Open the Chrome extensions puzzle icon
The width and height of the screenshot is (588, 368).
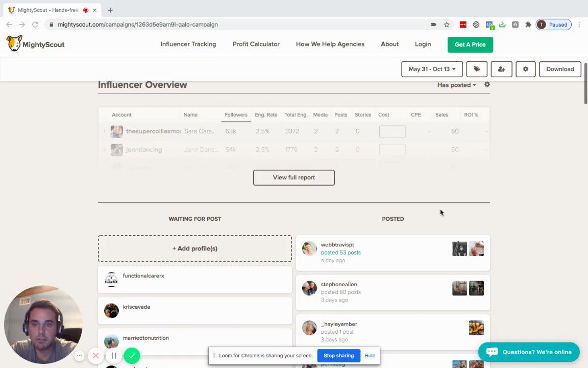coord(528,25)
